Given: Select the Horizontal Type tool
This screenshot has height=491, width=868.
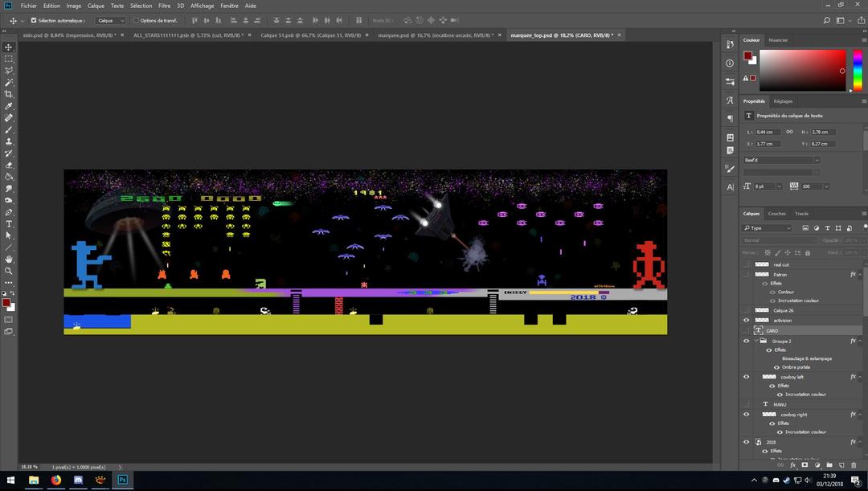Looking at the screenshot, I should (x=8, y=223).
